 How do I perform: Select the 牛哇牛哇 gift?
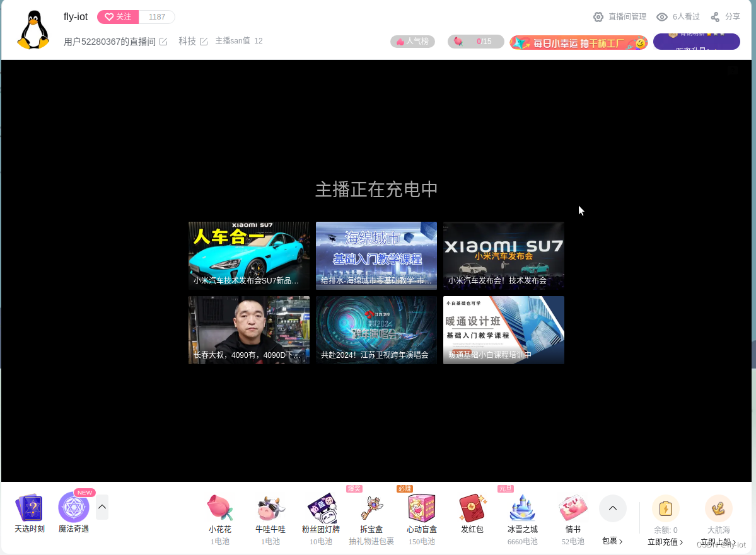pos(270,520)
